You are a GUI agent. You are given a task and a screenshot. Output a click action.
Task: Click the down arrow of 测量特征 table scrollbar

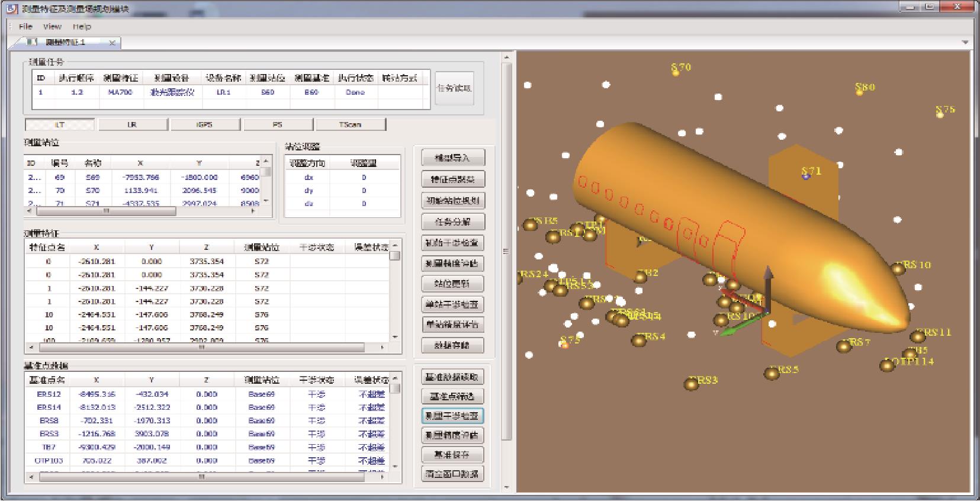click(395, 337)
